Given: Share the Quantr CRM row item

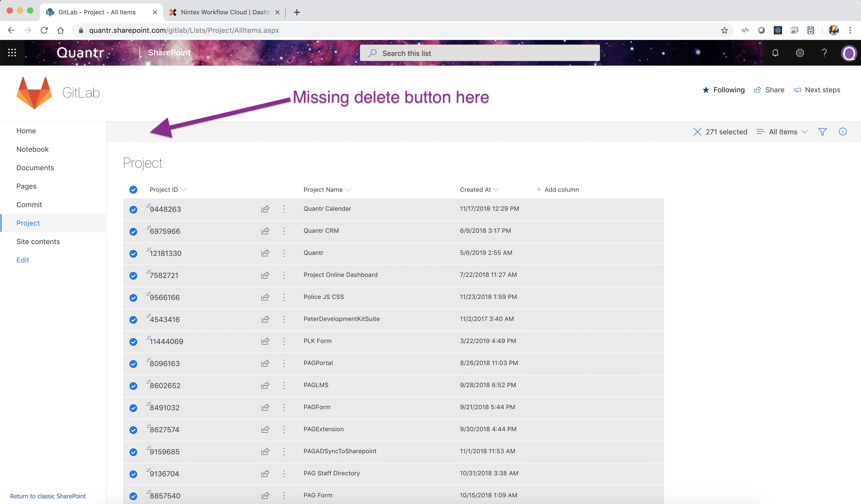Looking at the screenshot, I should (x=265, y=231).
